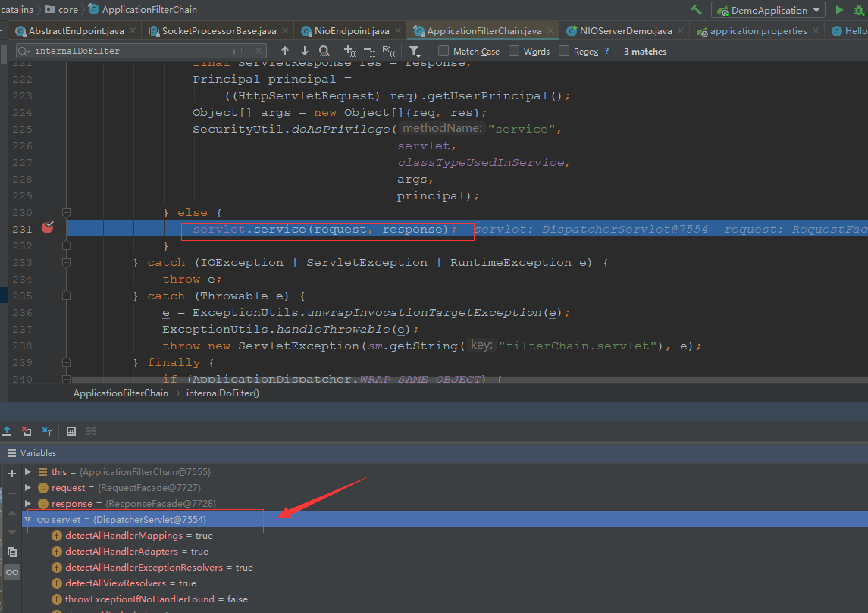Click newline icon in search field
The height and width of the screenshot is (613, 868).
pyautogui.click(x=237, y=51)
